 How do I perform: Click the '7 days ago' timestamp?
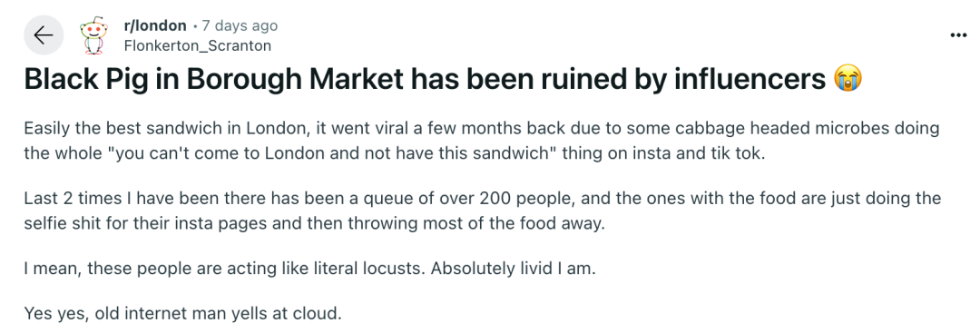240,26
